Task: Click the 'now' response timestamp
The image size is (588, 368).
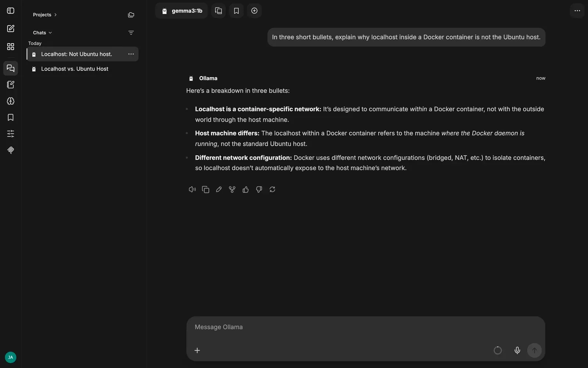Action: (x=541, y=78)
